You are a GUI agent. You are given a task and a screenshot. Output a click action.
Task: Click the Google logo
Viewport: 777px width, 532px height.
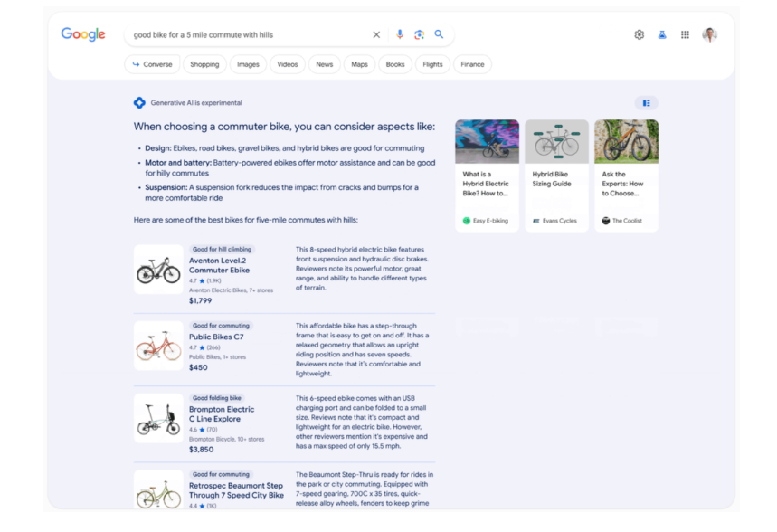tap(83, 34)
